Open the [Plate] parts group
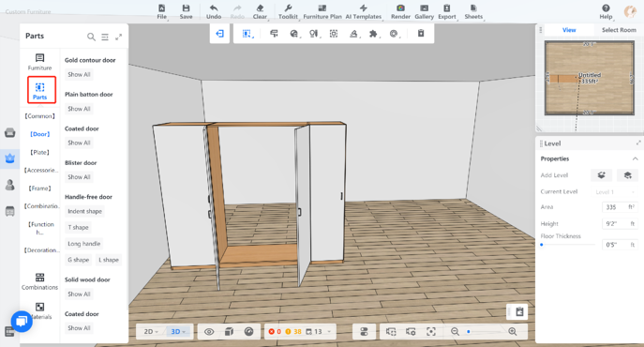Viewport: 644px width, 347px height. pyautogui.click(x=39, y=152)
